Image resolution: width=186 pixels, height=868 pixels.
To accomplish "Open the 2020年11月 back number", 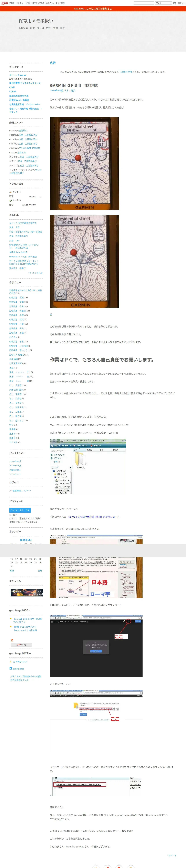I will point(15,461).
